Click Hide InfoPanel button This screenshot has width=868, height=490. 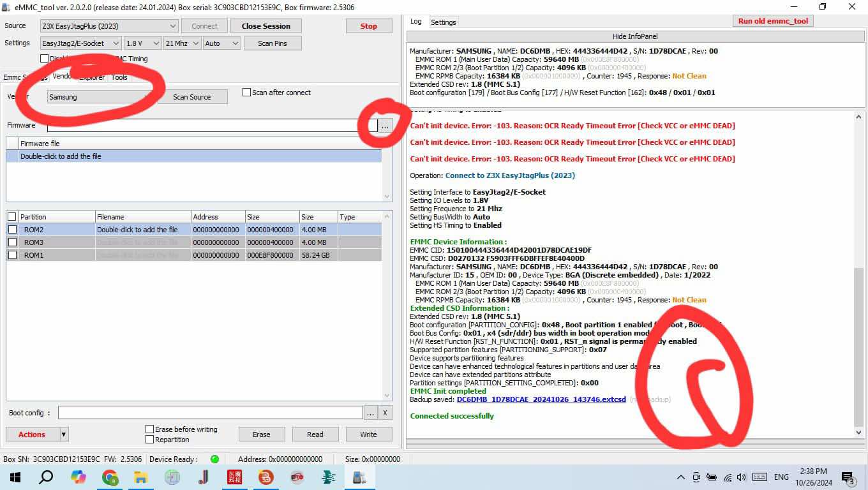[x=635, y=36]
